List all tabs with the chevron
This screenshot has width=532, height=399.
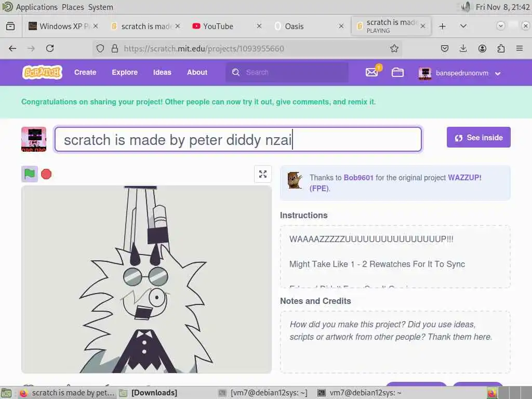point(463,26)
